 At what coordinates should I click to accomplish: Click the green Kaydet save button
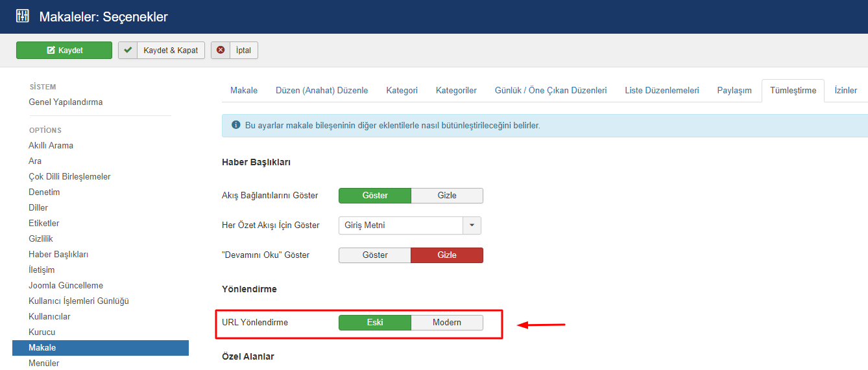point(64,51)
